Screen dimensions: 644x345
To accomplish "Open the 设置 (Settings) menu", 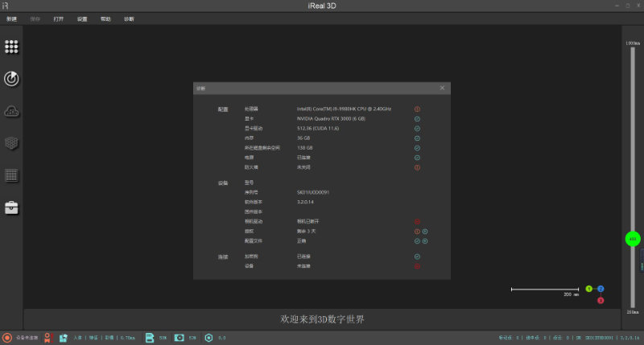I will pos(82,18).
